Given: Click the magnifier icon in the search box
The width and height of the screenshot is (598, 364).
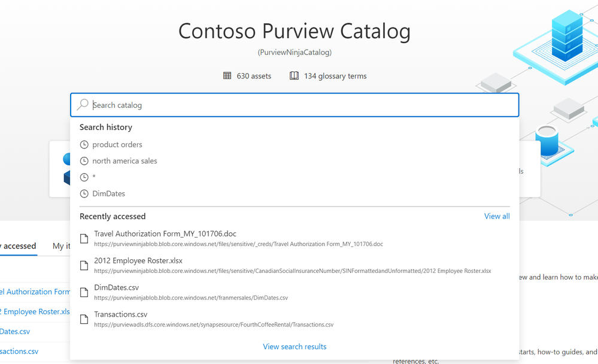Looking at the screenshot, I should click(83, 105).
